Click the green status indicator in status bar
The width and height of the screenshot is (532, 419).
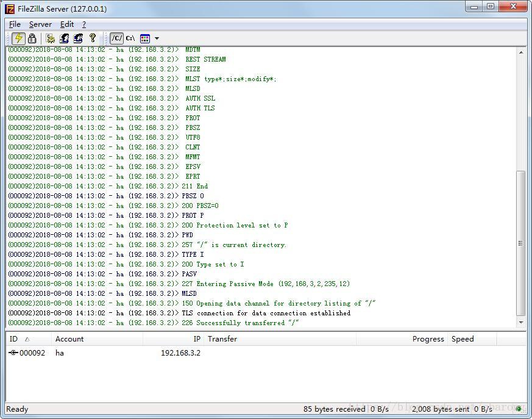click(x=519, y=409)
